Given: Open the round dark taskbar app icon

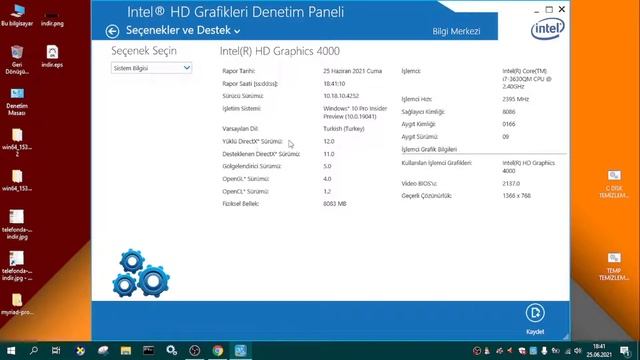Looking at the screenshot, I should (195, 351).
